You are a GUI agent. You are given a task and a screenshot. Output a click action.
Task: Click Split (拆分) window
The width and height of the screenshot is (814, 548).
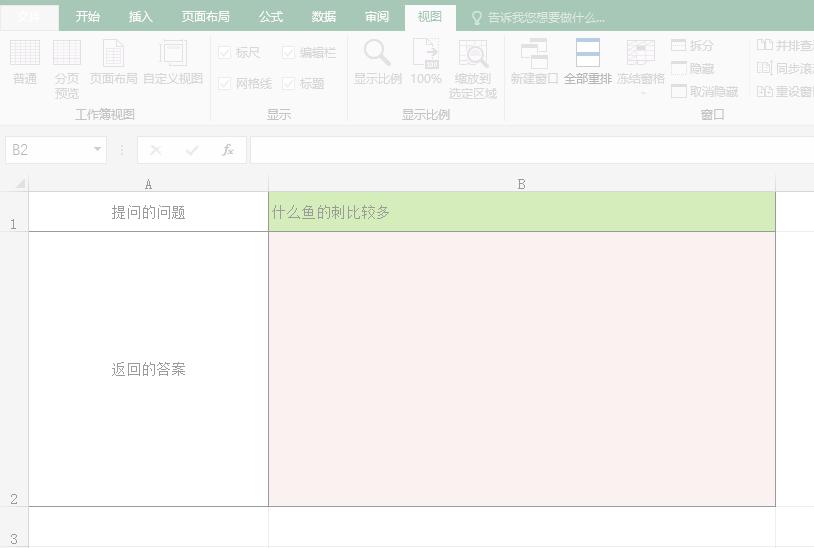coord(693,46)
